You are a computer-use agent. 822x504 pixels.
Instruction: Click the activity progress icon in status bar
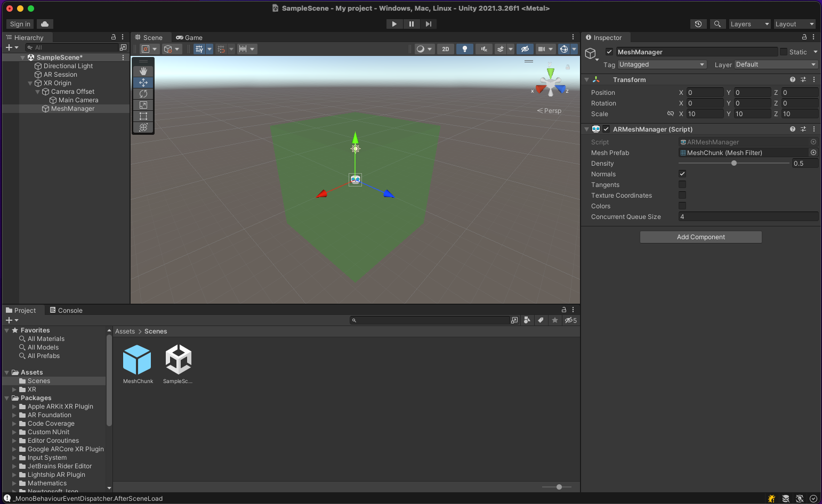pos(813,499)
